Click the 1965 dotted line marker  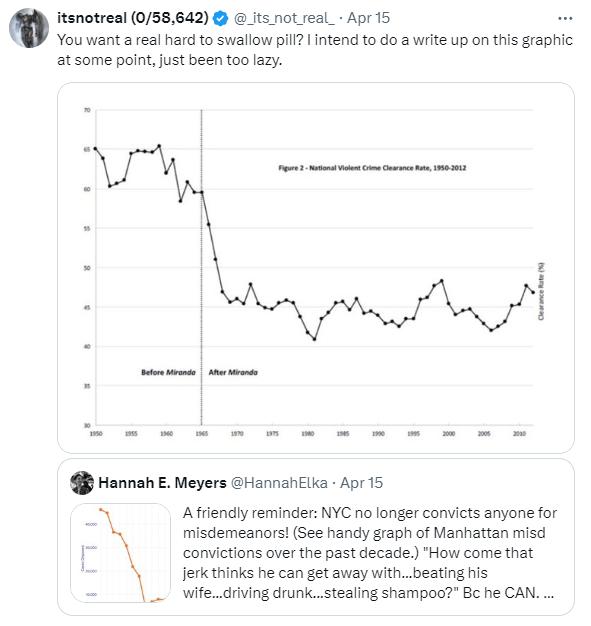pyautogui.click(x=202, y=267)
